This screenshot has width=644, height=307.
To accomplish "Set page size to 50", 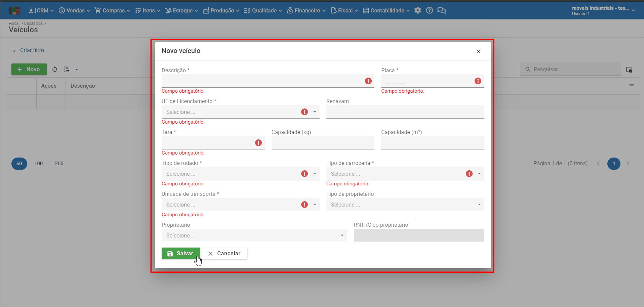I will tap(19, 164).
